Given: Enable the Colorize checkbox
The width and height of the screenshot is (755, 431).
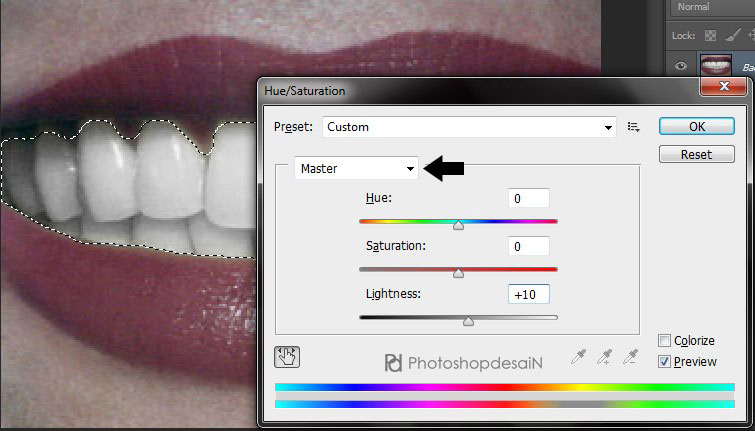Looking at the screenshot, I should (x=665, y=341).
